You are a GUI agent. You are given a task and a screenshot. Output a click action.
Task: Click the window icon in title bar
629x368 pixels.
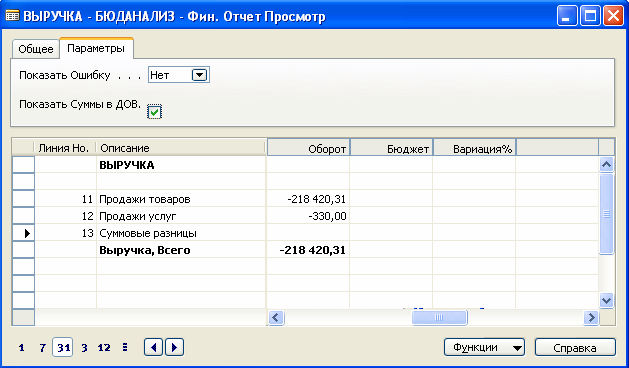click(12, 16)
